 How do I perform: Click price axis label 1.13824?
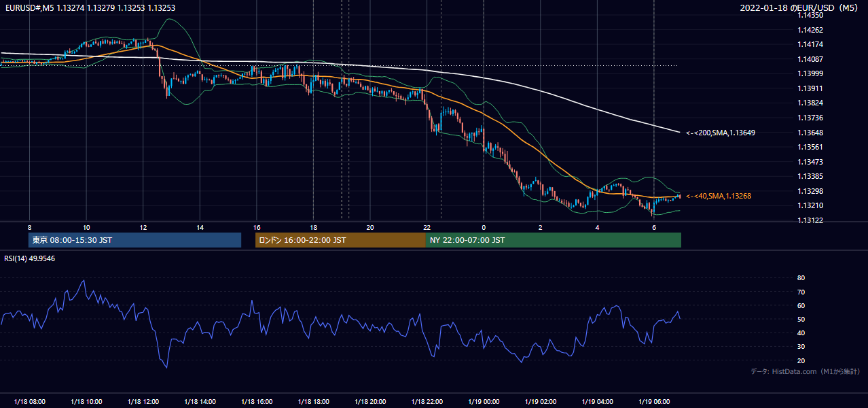point(810,103)
